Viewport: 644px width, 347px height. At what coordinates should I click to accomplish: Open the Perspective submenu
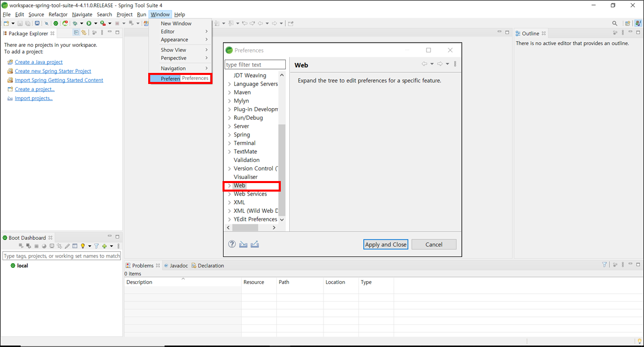[x=180, y=58]
